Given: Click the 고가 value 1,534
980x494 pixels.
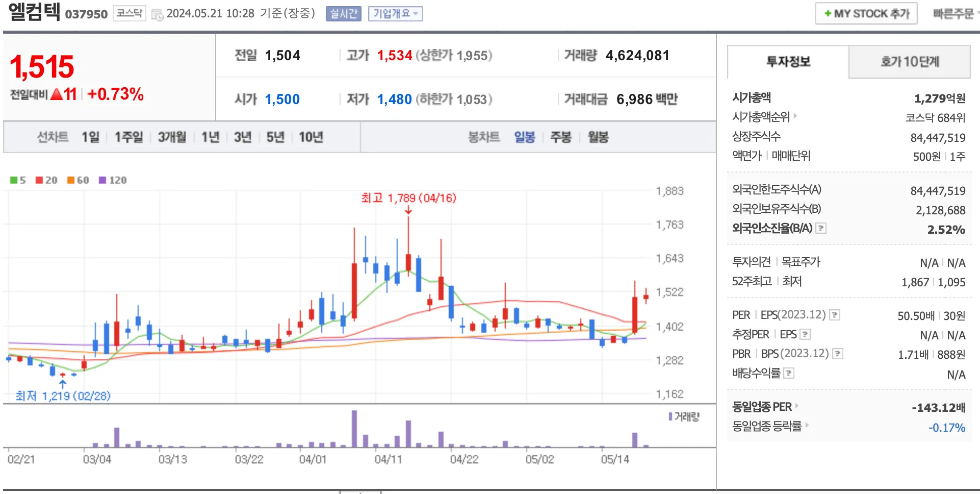Looking at the screenshot, I should pyautogui.click(x=395, y=55).
